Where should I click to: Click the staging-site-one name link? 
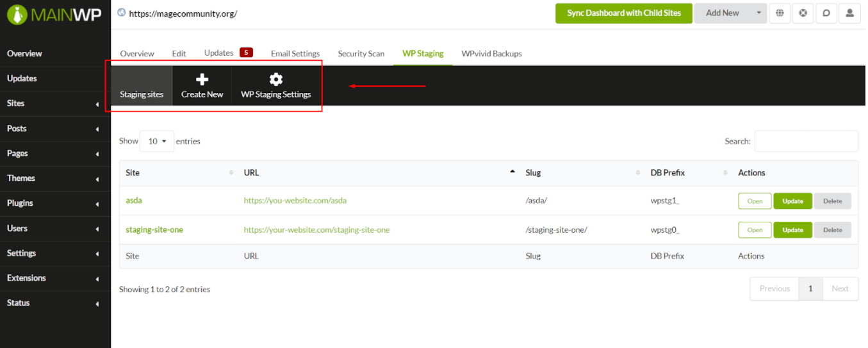(154, 229)
